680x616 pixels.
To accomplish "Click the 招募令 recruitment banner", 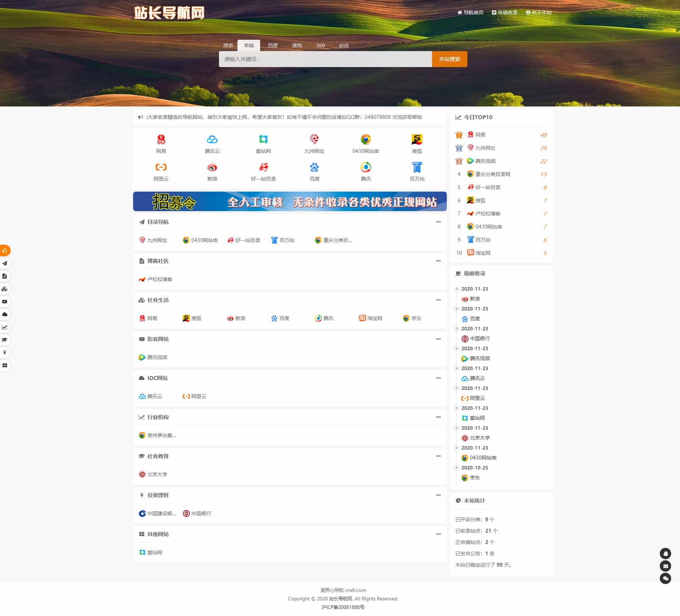I will pos(290,202).
